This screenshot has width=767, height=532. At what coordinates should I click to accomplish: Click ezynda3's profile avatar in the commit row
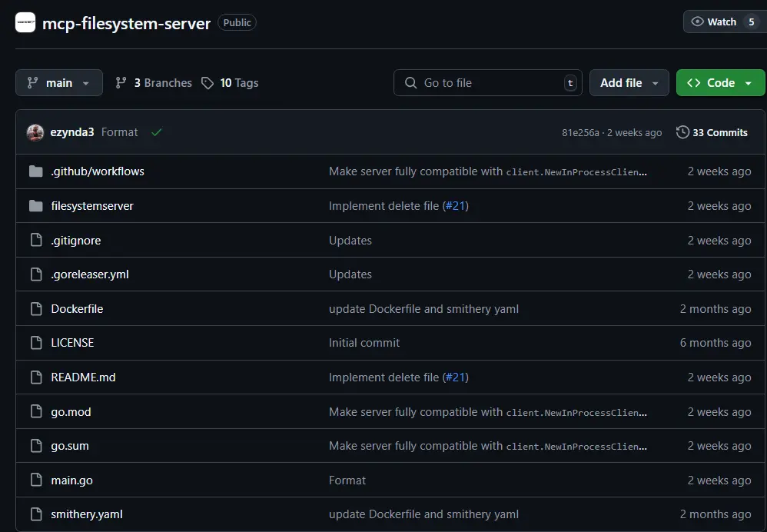coord(35,131)
